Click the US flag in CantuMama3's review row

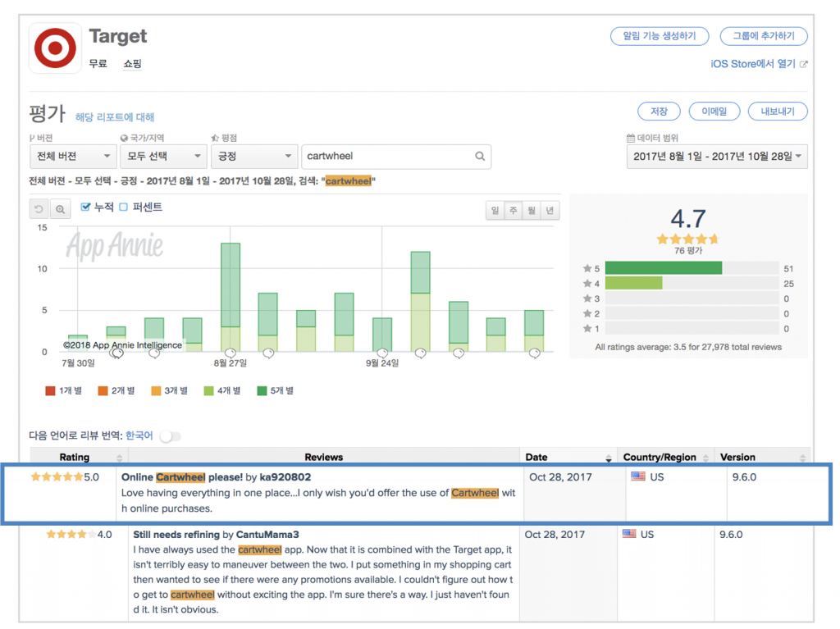click(x=629, y=534)
